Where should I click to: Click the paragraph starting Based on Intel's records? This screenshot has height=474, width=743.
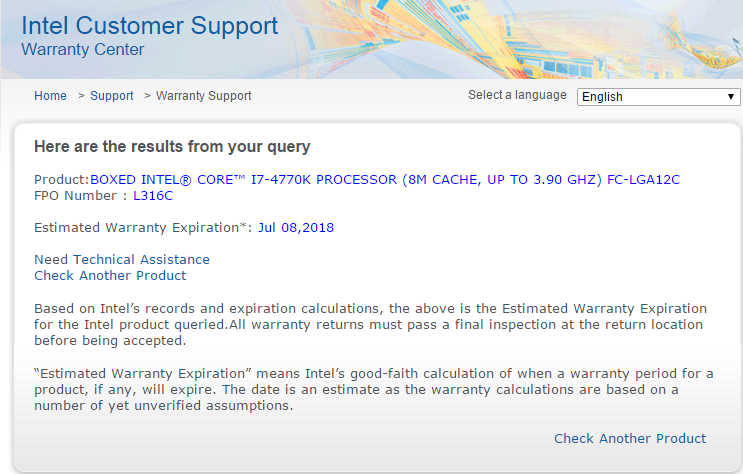click(370, 324)
